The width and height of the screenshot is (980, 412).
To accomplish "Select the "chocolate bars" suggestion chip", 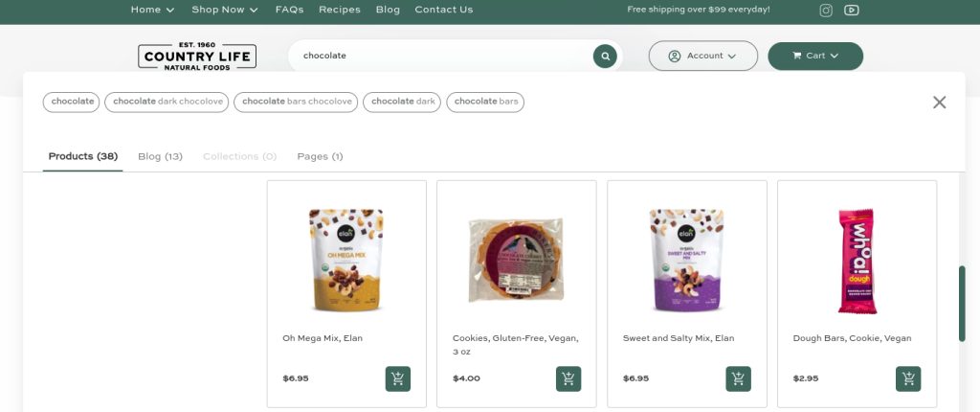I will [485, 102].
